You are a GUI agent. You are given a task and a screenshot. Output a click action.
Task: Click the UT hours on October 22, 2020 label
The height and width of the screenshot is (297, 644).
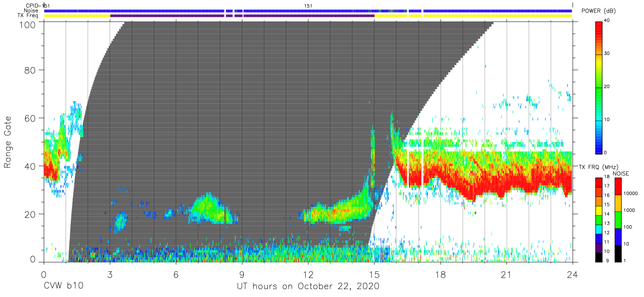[x=308, y=287]
